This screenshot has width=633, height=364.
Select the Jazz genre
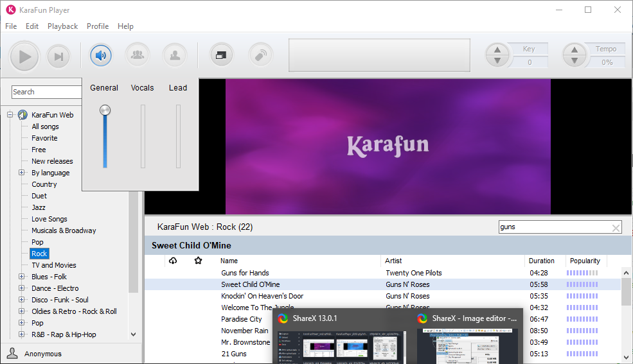39,207
